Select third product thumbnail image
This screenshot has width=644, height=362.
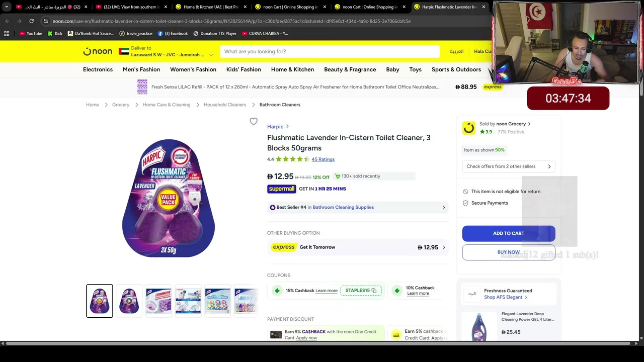(x=158, y=301)
